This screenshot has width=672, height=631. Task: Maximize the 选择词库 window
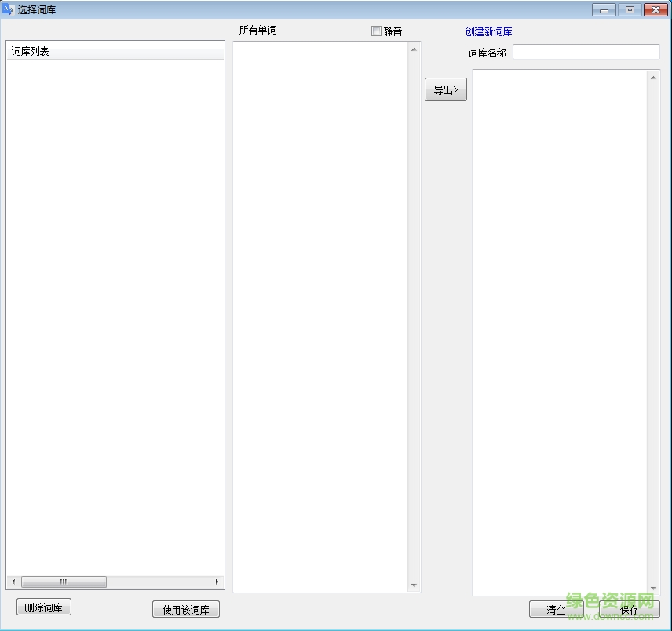click(630, 10)
